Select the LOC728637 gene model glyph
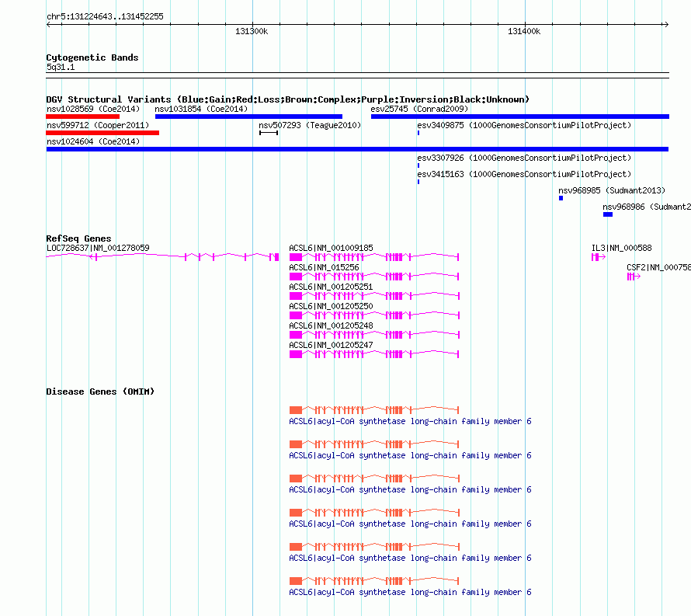The width and height of the screenshot is (691, 616). pos(162,256)
